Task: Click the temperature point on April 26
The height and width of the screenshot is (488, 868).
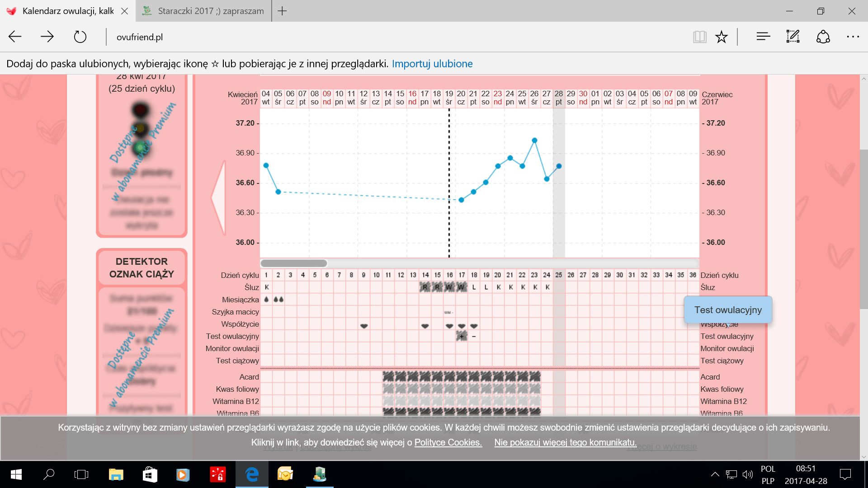Action: tap(534, 141)
